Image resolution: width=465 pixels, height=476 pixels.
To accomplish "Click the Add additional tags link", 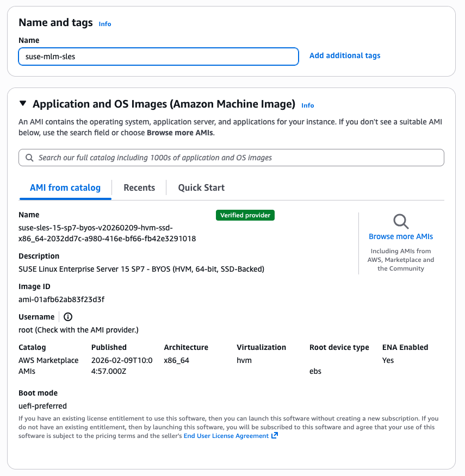I will click(x=345, y=55).
